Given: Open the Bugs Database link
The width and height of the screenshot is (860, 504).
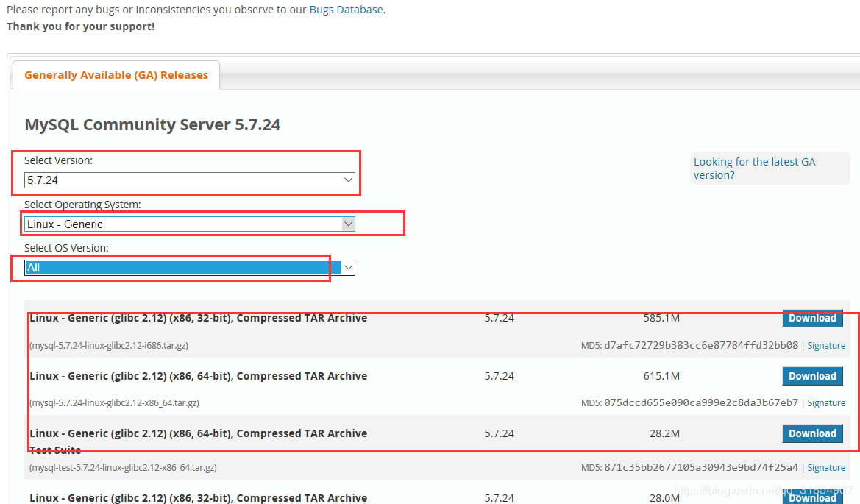Looking at the screenshot, I should tap(346, 9).
